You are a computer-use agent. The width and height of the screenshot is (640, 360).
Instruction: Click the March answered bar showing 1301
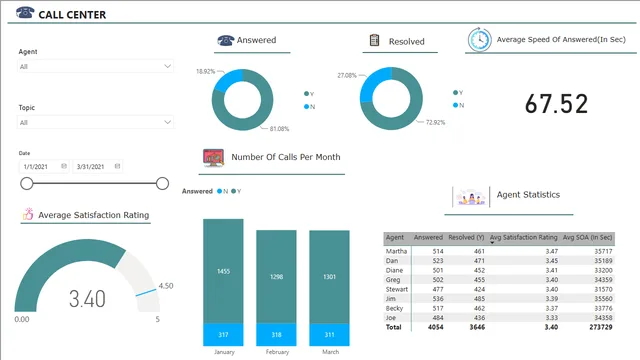click(x=329, y=277)
